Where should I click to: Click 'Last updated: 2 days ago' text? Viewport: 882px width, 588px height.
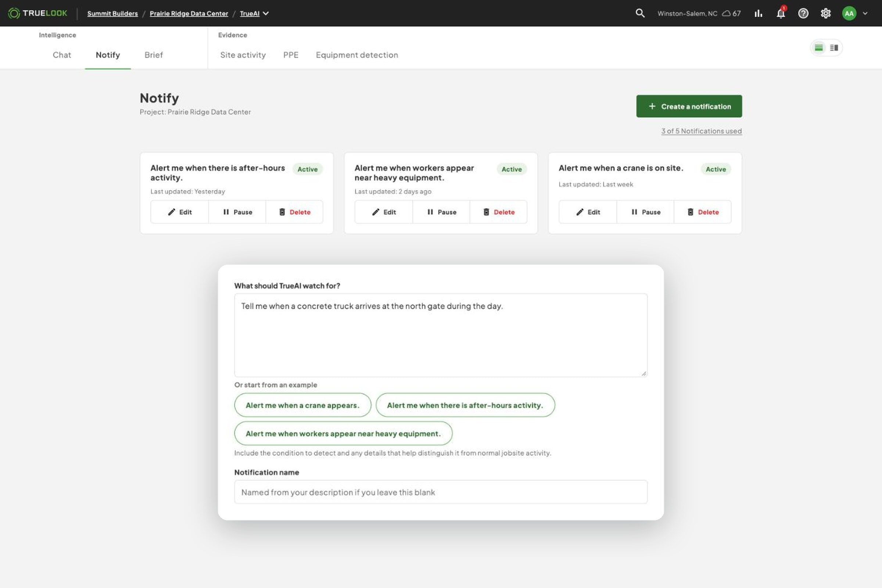click(x=393, y=191)
